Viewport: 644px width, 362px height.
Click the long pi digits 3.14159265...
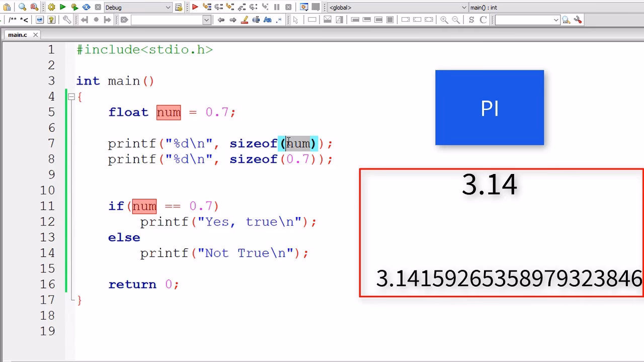coord(509,279)
